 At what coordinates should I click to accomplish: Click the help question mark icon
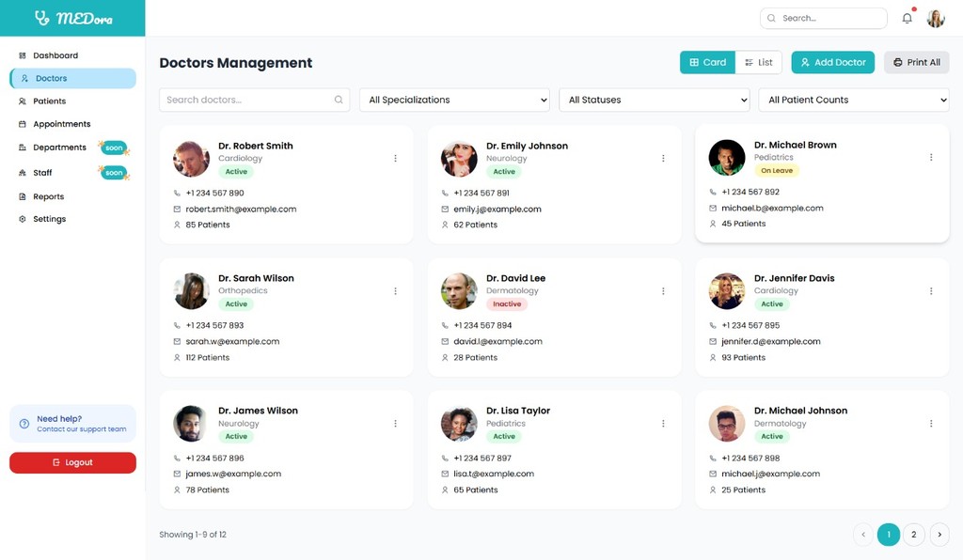24,424
